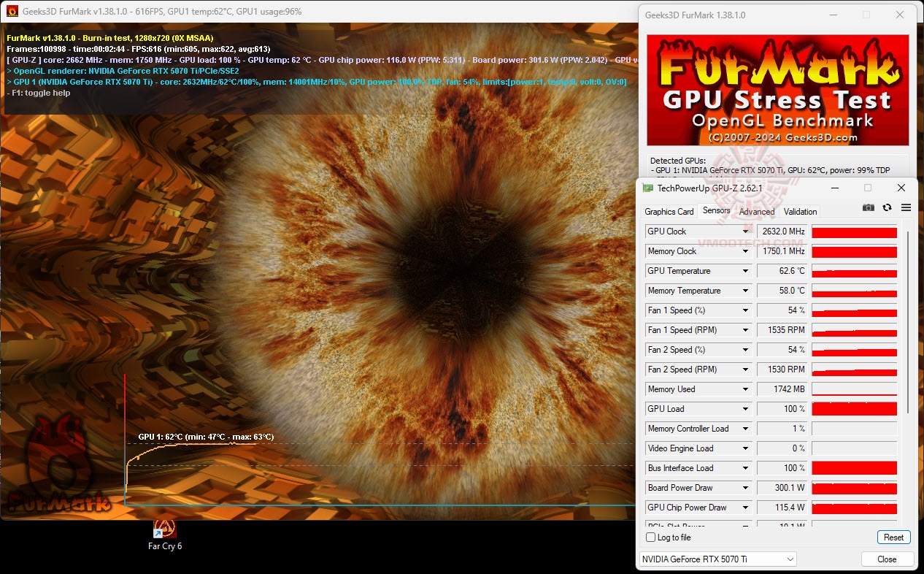Open the Far Cry 6 desktop shortcut
Viewport: 924px width, 574px height.
(165, 535)
